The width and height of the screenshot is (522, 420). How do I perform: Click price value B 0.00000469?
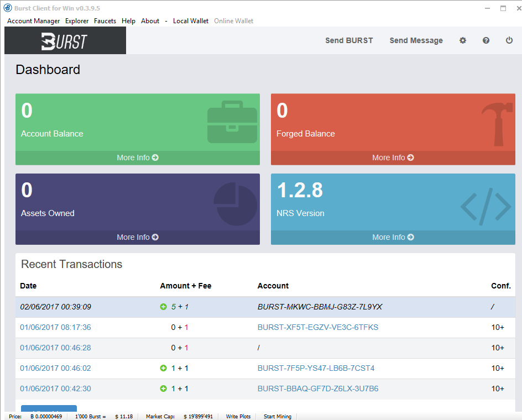click(x=46, y=416)
